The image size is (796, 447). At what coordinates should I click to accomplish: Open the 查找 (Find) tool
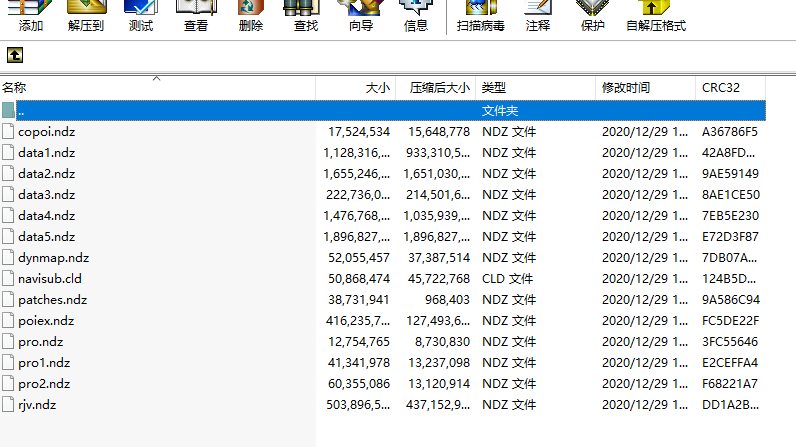305,16
